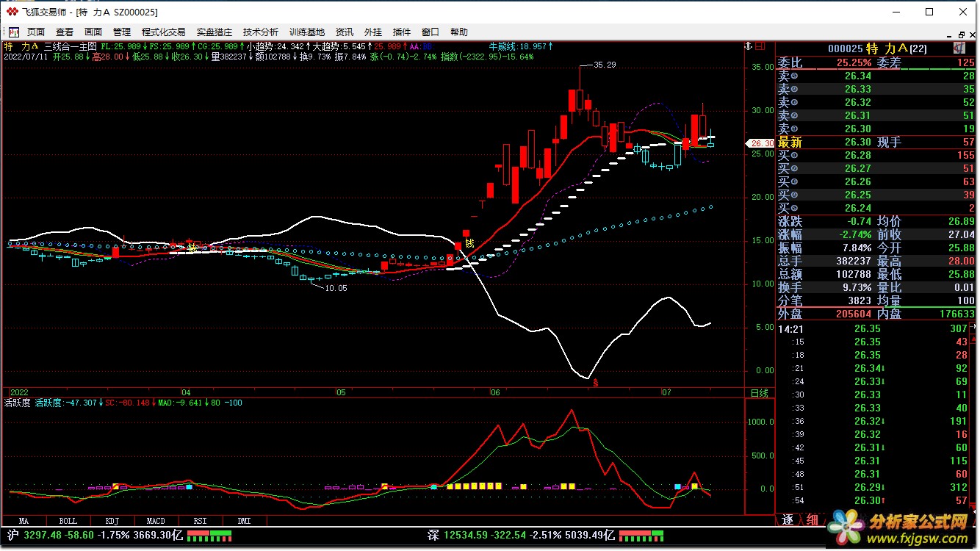Click the buy price 26.27 row

pos(876,168)
